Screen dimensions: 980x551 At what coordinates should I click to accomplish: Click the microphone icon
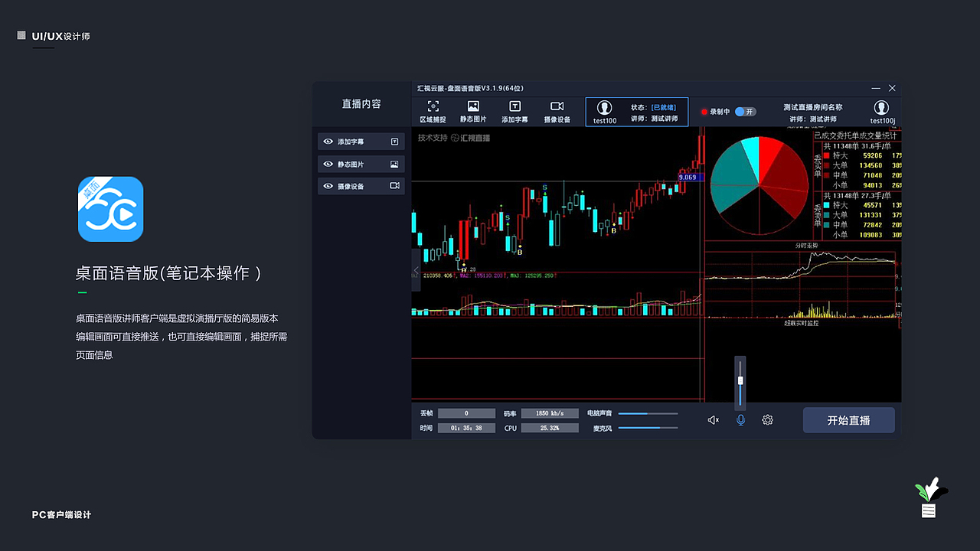click(x=740, y=420)
